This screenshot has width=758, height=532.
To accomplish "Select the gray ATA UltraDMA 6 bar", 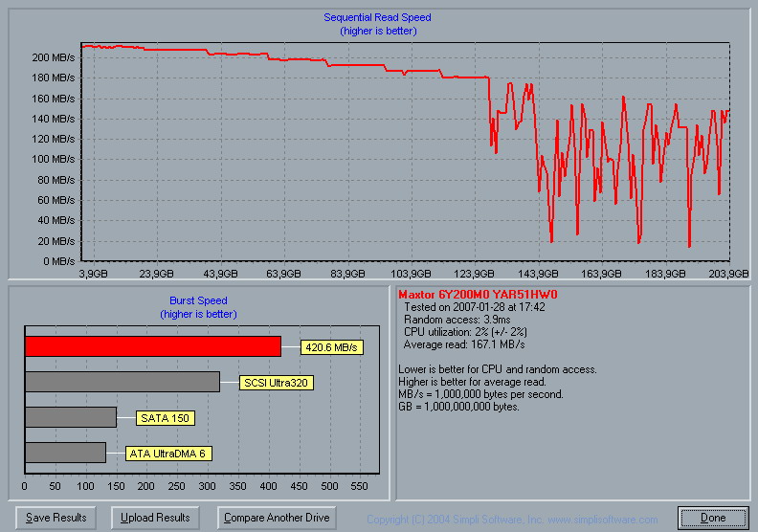I will pyautogui.click(x=65, y=453).
